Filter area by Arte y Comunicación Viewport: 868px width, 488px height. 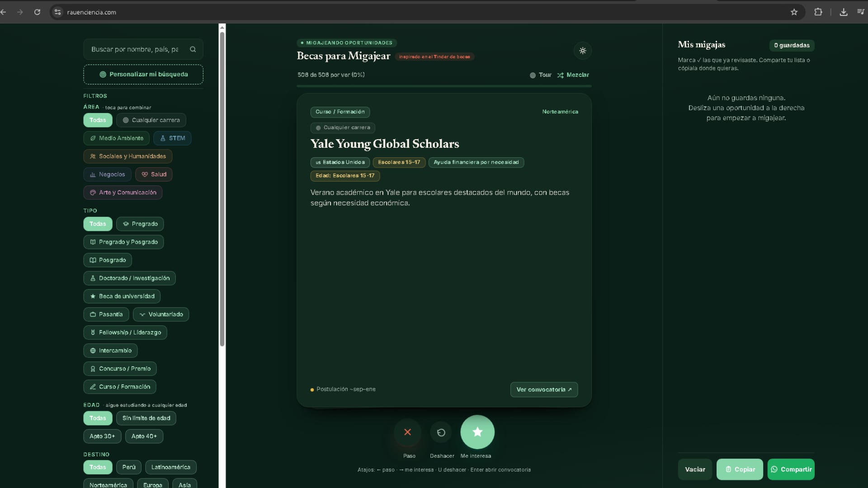(123, 192)
